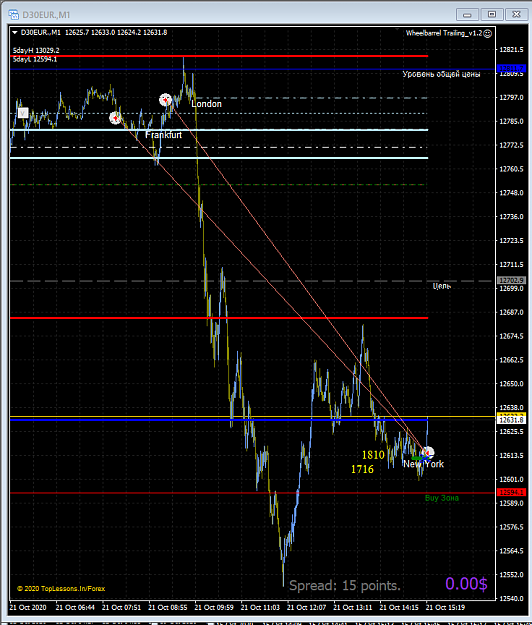Minimize the D30EUR.,M1 chart window

click(467, 14)
